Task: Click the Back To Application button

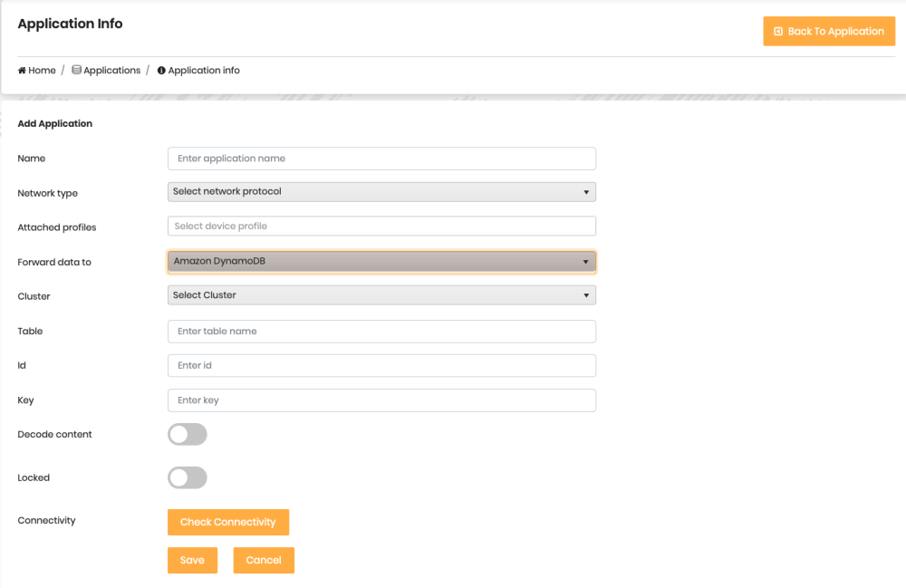Action: pyautogui.click(x=829, y=32)
